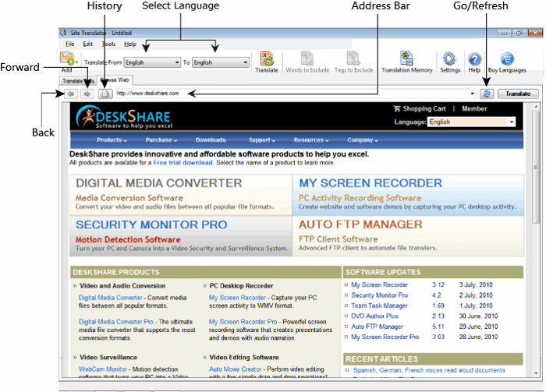Expand the Support navigation menu
546x392 pixels.
(262, 140)
